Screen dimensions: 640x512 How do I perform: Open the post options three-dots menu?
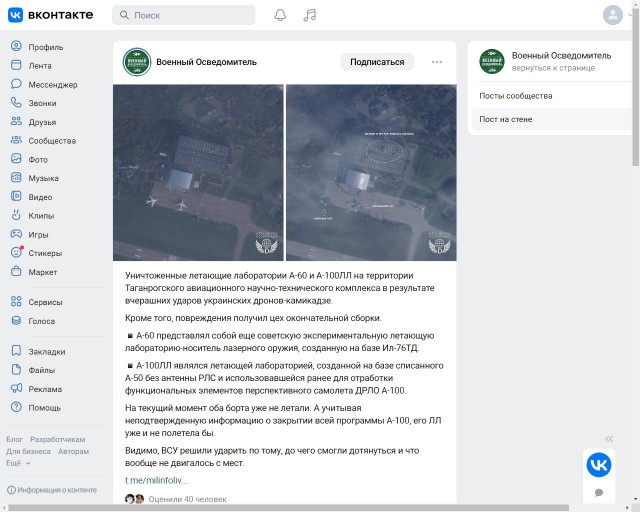(x=437, y=62)
